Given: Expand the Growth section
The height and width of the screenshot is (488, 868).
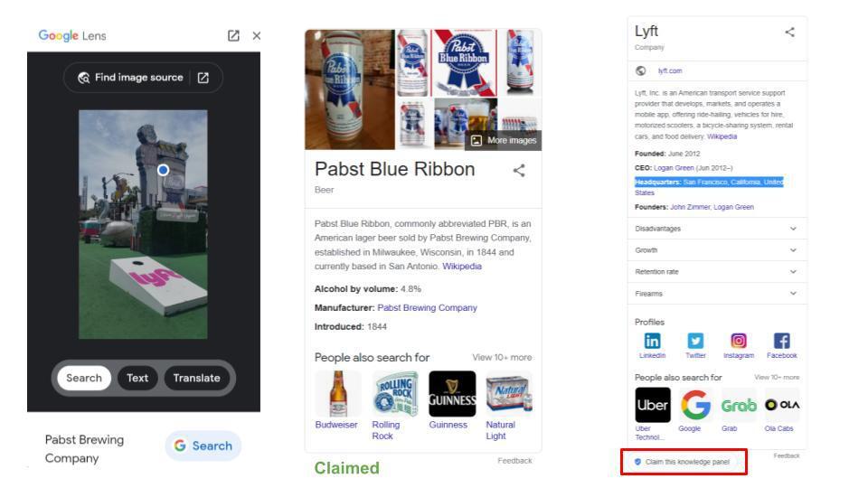Looking at the screenshot, I should (x=793, y=250).
